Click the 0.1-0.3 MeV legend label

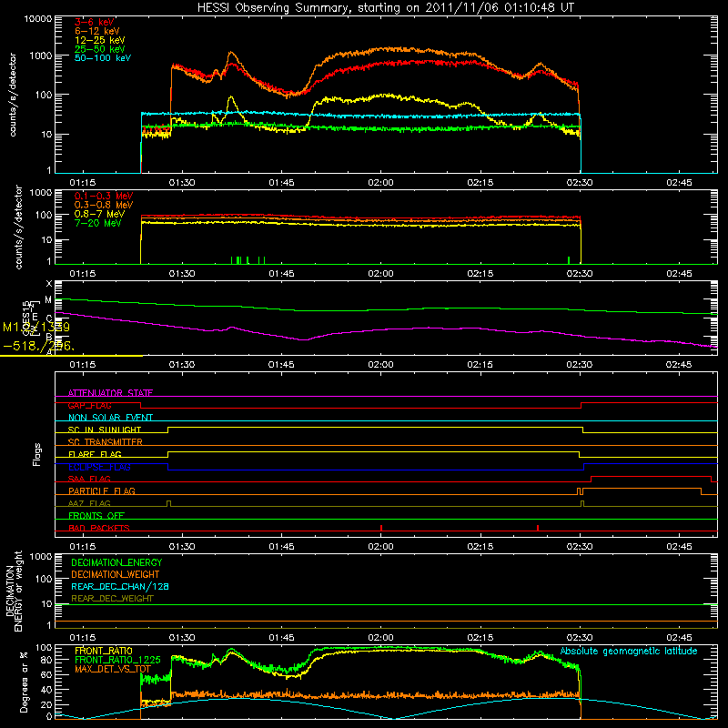tap(104, 196)
